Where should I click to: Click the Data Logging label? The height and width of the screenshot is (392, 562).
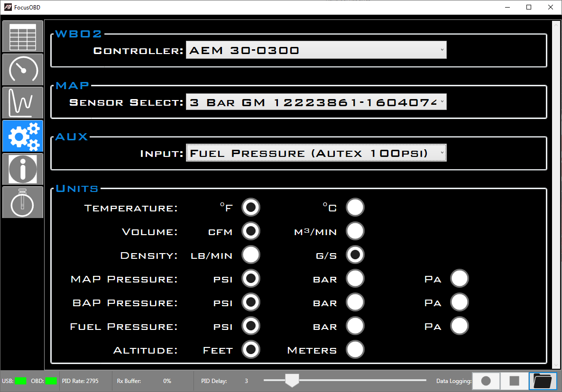pos(454,381)
